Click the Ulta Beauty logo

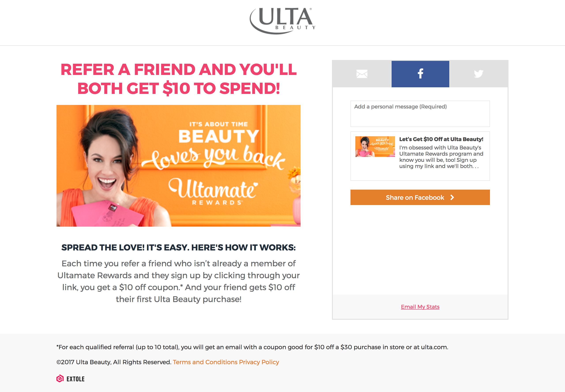(x=282, y=21)
